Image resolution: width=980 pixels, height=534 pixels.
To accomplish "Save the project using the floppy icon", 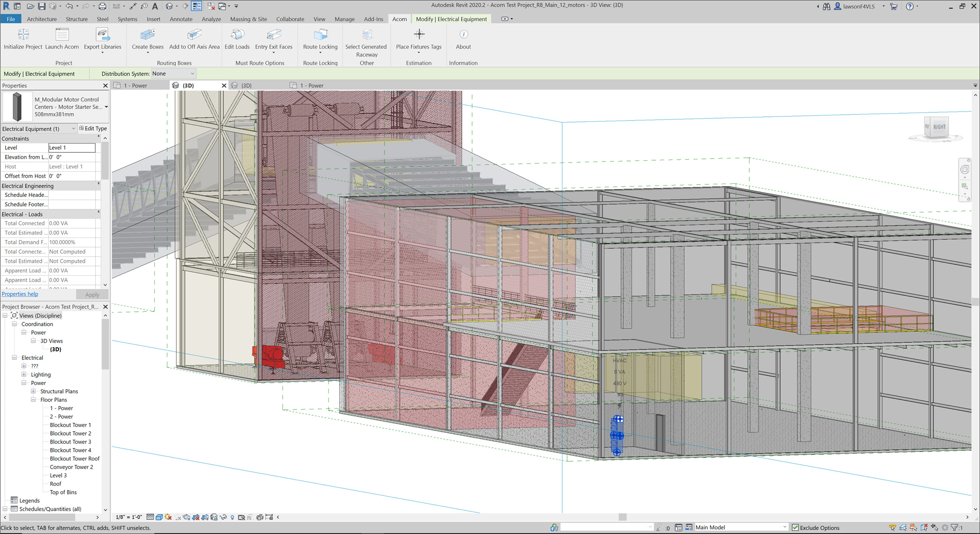I will coord(42,6).
